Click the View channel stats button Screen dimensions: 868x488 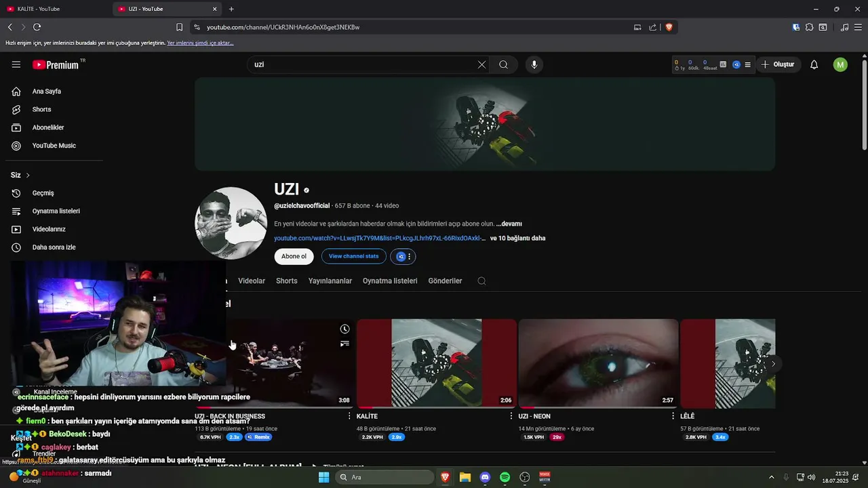coord(353,256)
